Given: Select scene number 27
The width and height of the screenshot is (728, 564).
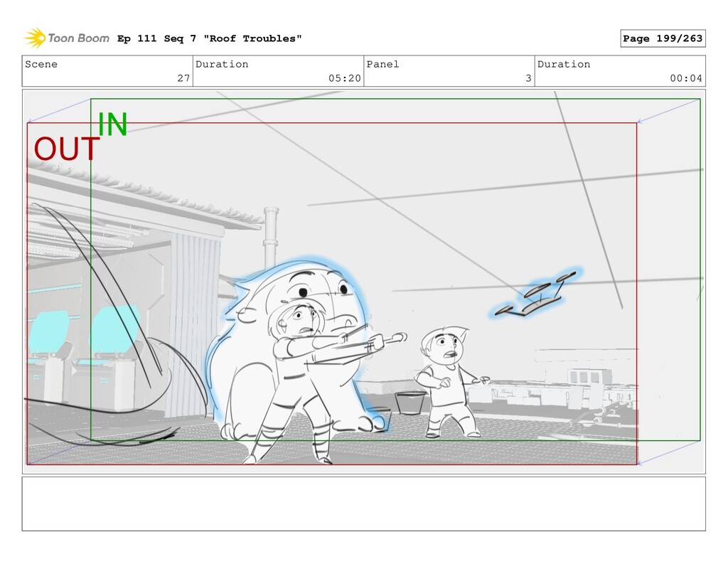Looking at the screenshot, I should click(183, 78).
